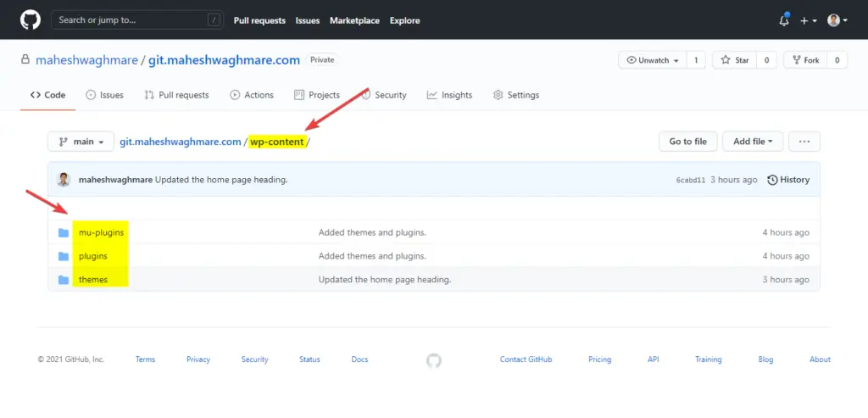This screenshot has height=418, width=868.
Task: Open the themes folder
Action: pos(93,280)
